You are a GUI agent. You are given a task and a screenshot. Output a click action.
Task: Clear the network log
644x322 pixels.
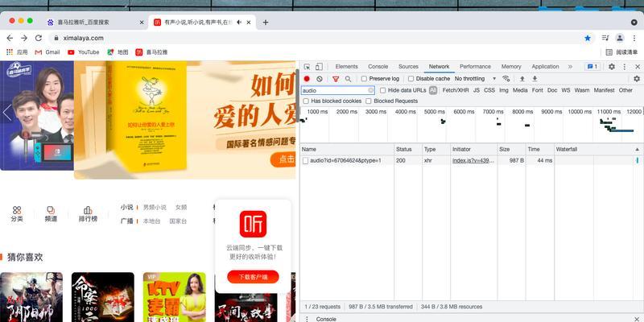point(320,78)
